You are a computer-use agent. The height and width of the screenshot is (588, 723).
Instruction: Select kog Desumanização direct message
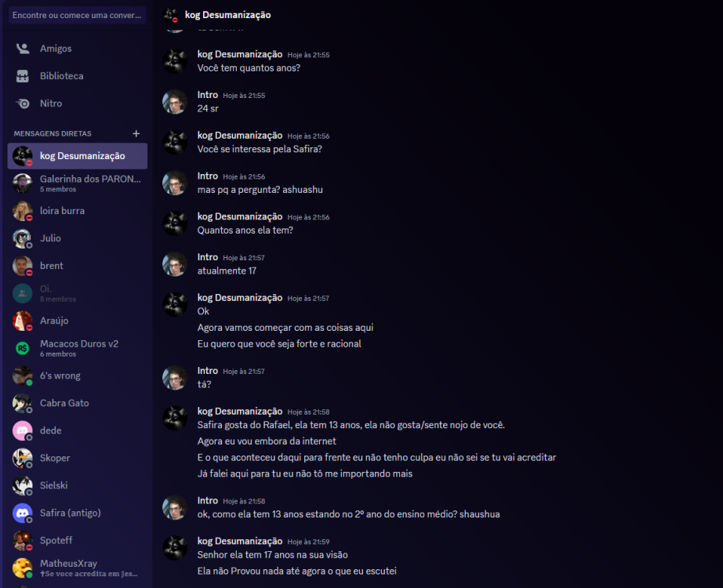coord(78,156)
